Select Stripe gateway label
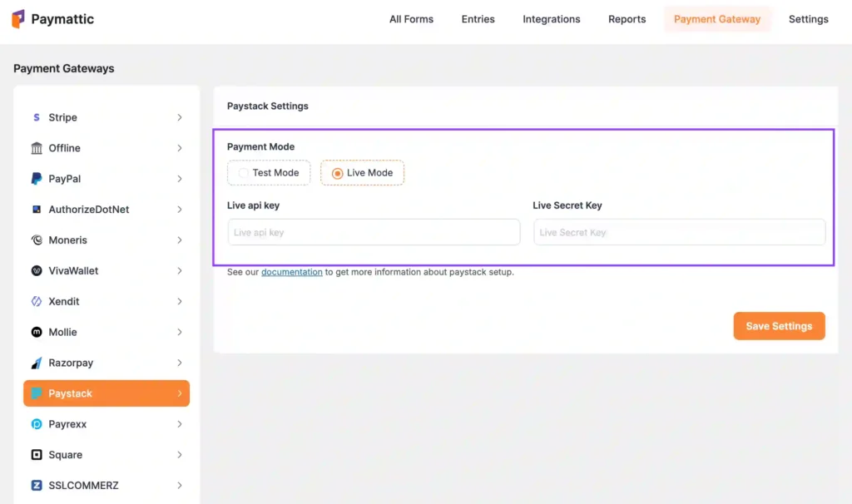 click(x=63, y=117)
